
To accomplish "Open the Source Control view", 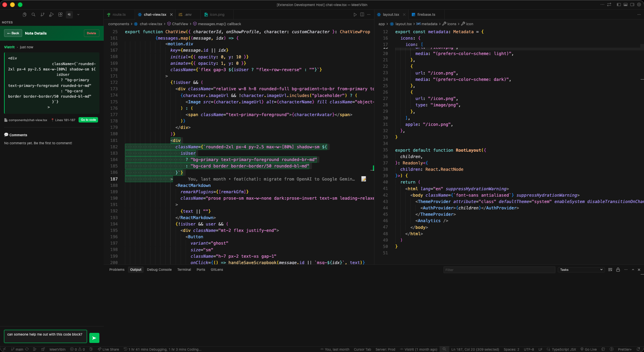I will 43,14.
